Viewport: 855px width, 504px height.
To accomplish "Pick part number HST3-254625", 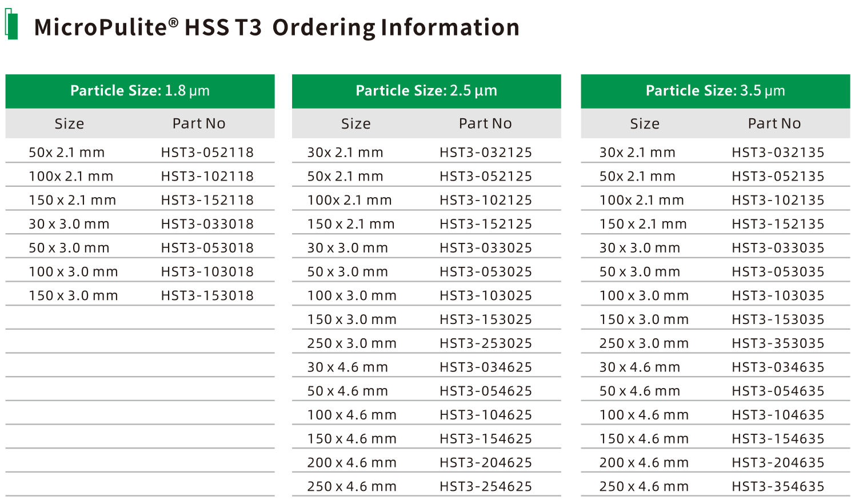I will (486, 487).
